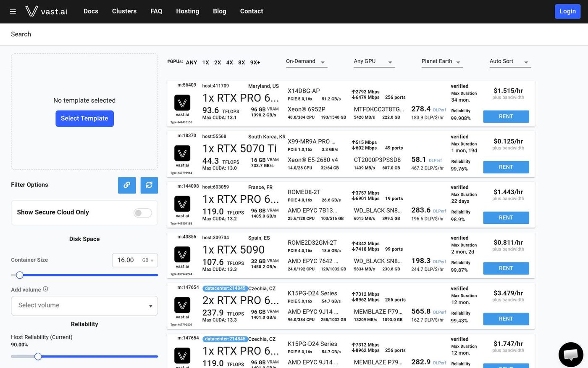Click the Select Template button
Screen dimensions: 588x368
pos(84,119)
